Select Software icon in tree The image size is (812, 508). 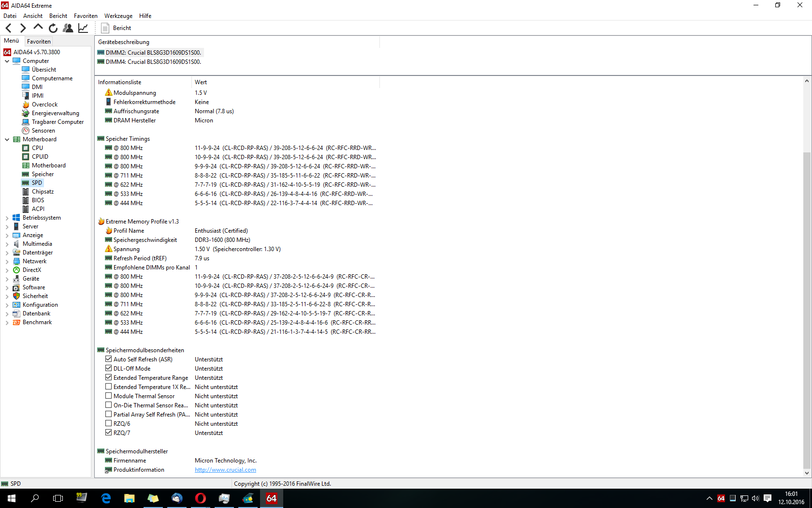coord(16,287)
